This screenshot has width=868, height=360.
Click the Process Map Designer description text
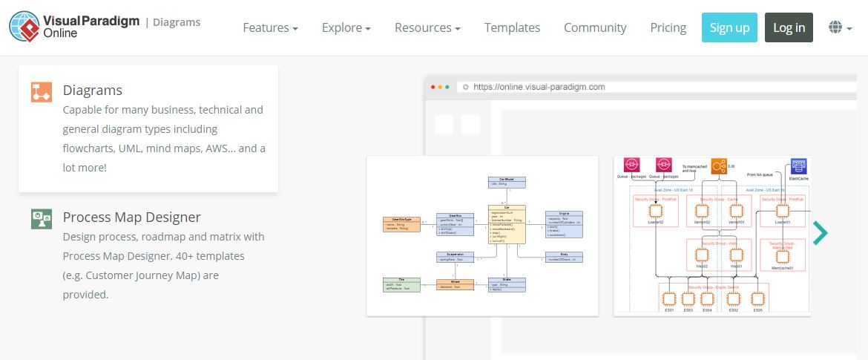(164, 265)
